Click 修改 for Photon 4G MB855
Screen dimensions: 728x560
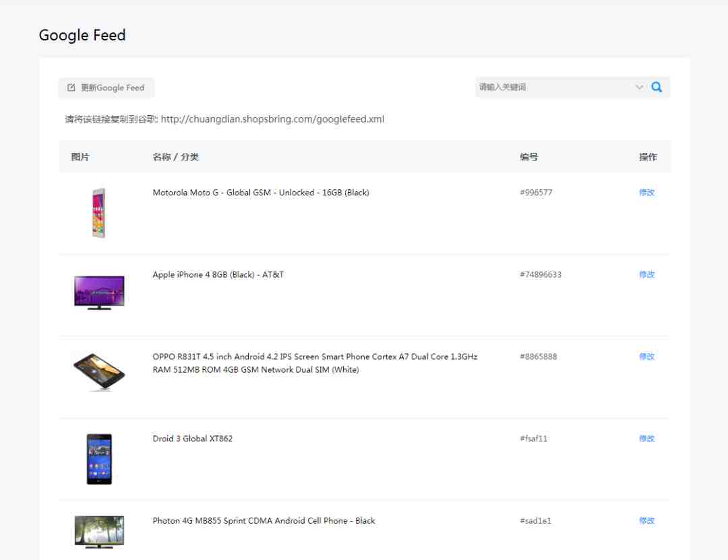646,520
